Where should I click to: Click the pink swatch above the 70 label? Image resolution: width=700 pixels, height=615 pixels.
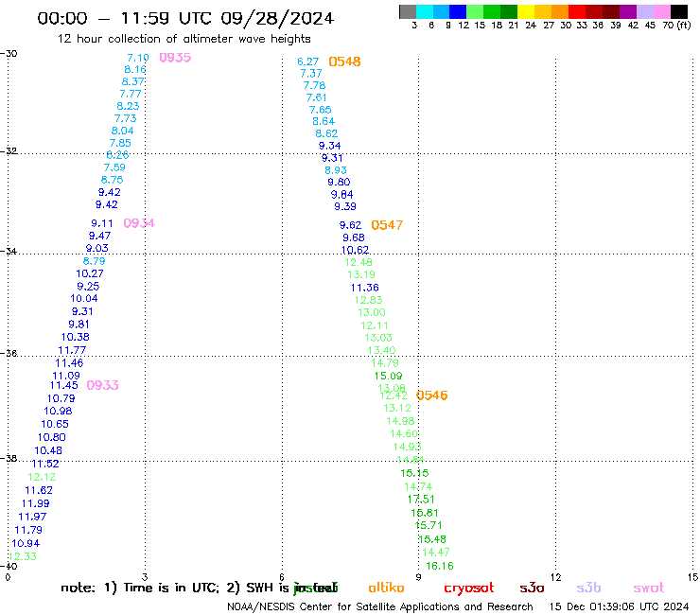(662, 11)
